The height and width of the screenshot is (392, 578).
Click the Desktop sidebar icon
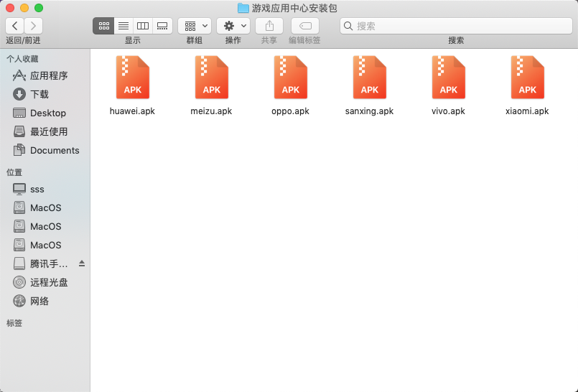tap(19, 113)
